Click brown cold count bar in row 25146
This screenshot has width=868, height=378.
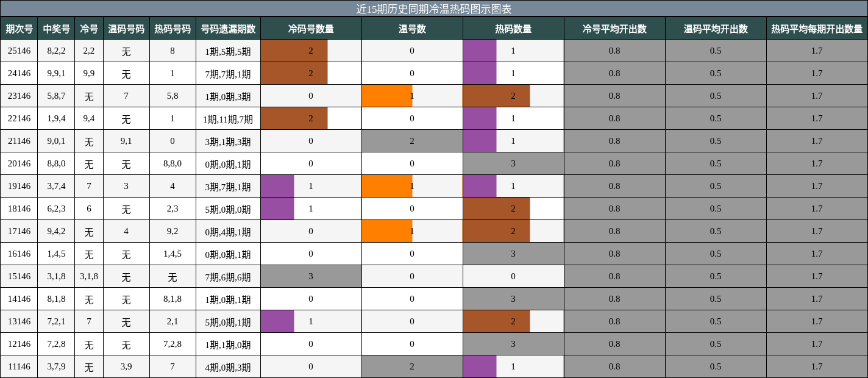tap(294, 51)
